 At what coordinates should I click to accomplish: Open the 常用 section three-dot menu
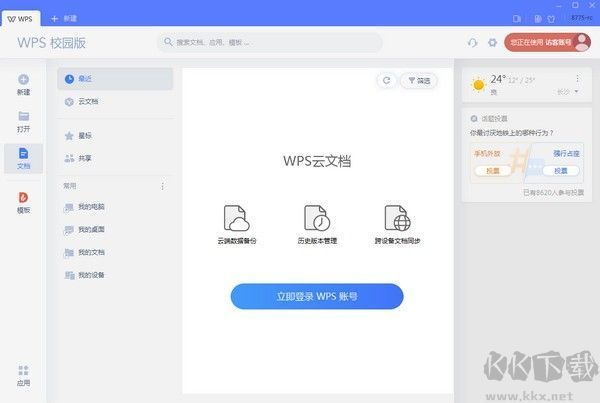point(163,186)
